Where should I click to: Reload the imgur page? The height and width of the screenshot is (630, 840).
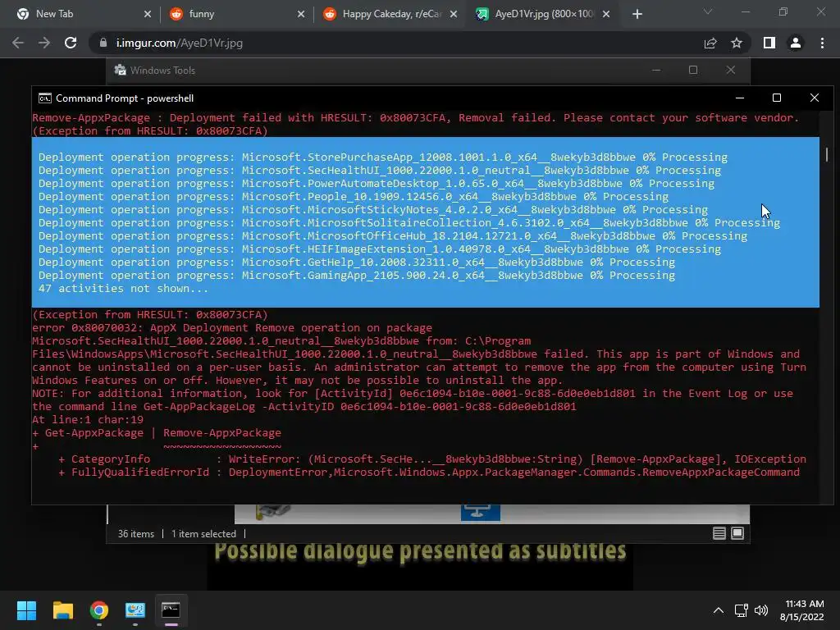click(x=71, y=43)
